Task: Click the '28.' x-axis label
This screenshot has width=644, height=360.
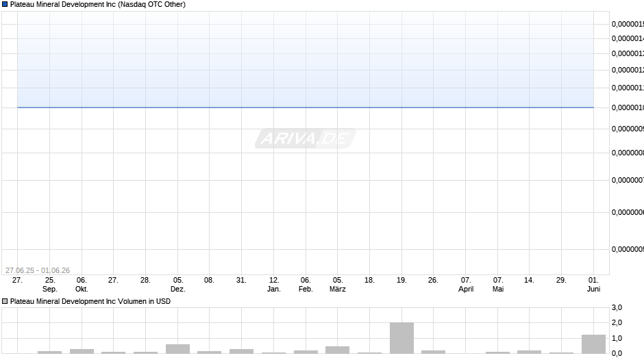Action: coord(145,280)
